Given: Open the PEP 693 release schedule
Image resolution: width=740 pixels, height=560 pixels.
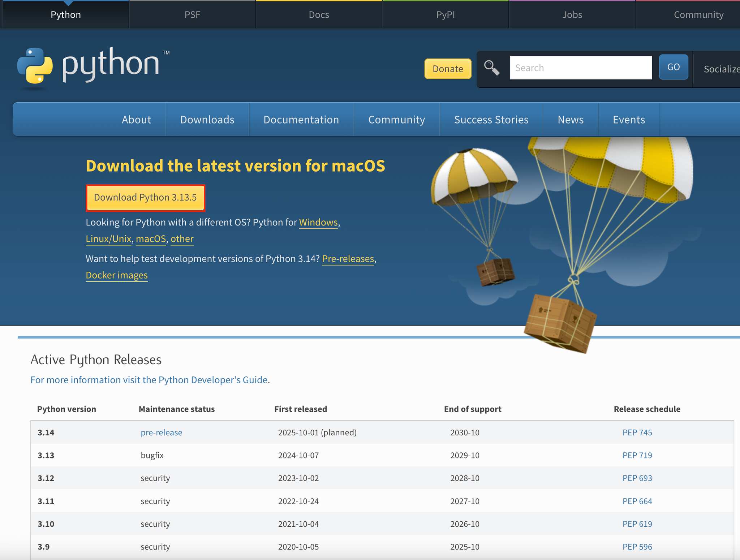Looking at the screenshot, I should click(637, 478).
